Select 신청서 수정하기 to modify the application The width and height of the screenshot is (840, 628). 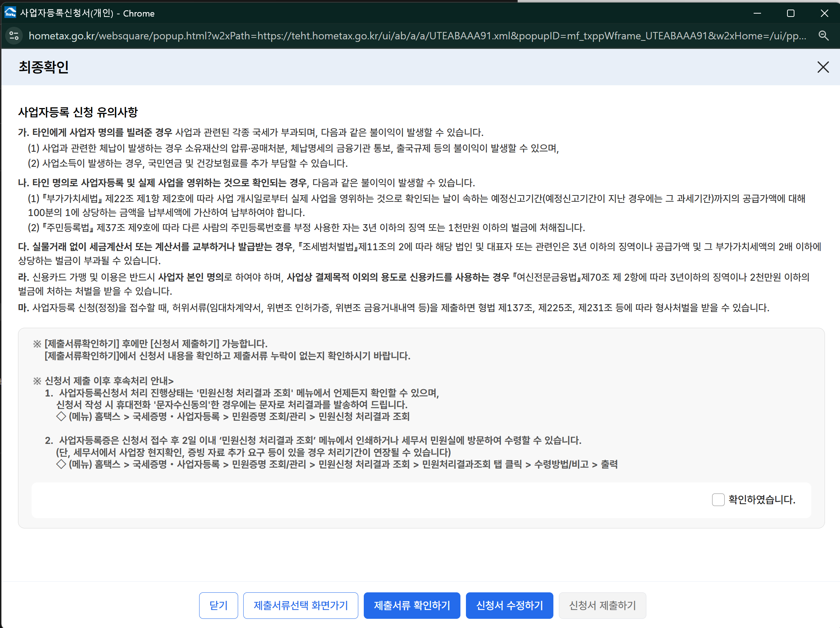(x=509, y=605)
